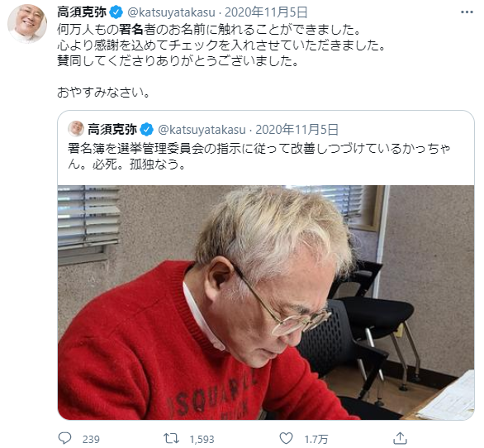Screen dimensions: 484x448
Task: Click the main tweet profile avatar
Action: (x=27, y=24)
